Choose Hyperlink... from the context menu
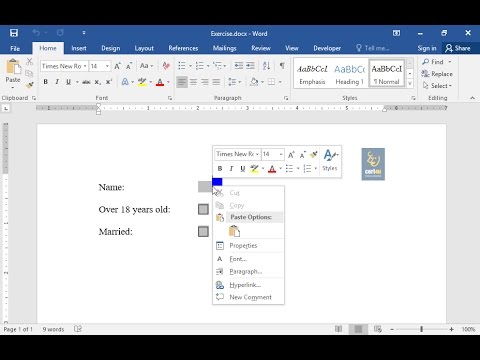Viewport: 480px width, 360px height. 248,285
